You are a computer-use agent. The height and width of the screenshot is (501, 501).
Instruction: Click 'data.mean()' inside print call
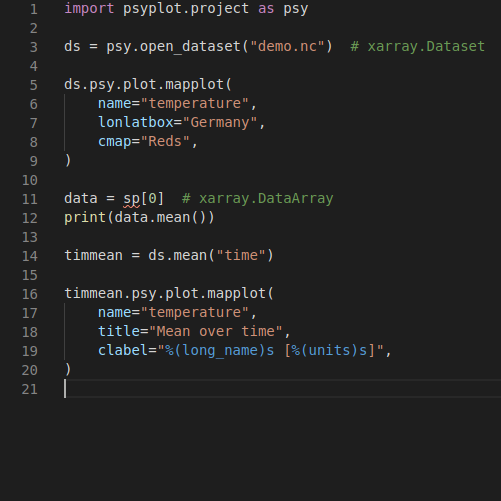click(x=161, y=218)
